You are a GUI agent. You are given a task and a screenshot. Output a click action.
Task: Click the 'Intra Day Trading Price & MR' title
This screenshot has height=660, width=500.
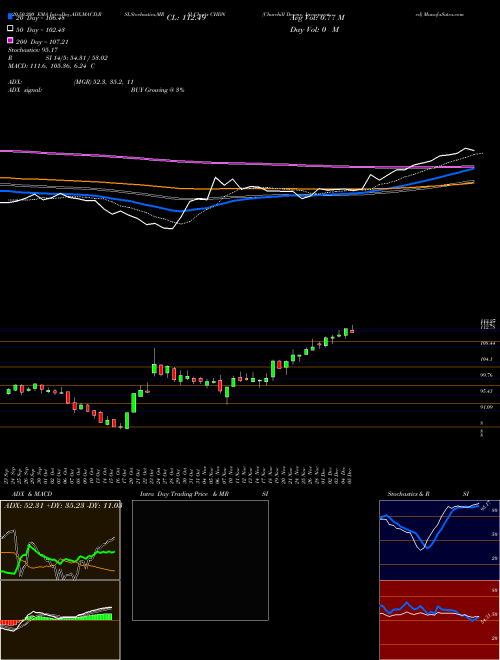(184, 494)
